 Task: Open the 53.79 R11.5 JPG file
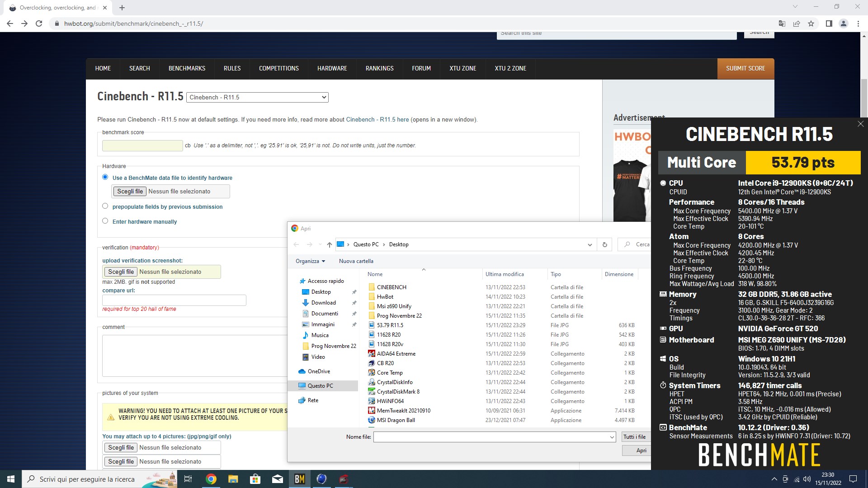390,325
